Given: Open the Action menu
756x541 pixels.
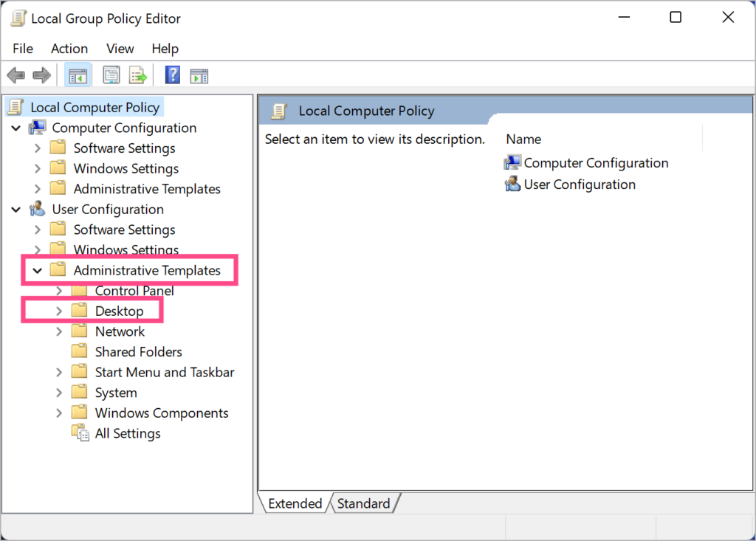Looking at the screenshot, I should tap(69, 49).
